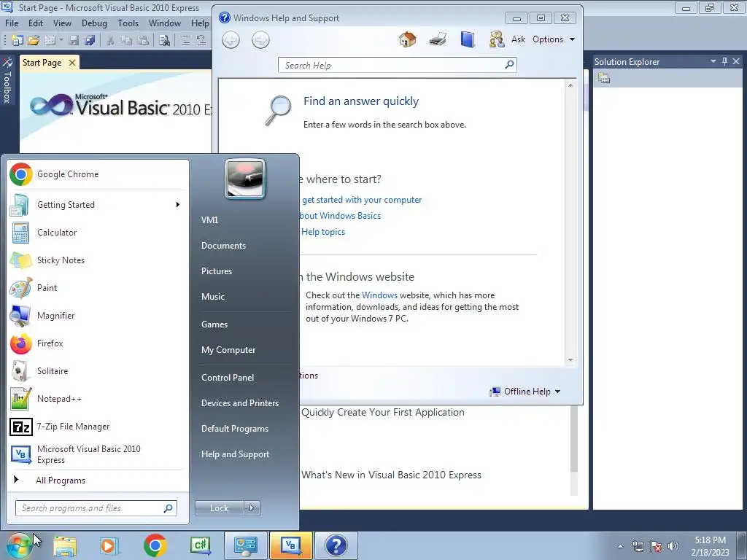Click the Lock button
Viewport: 747px width, 560px height.
pos(219,508)
